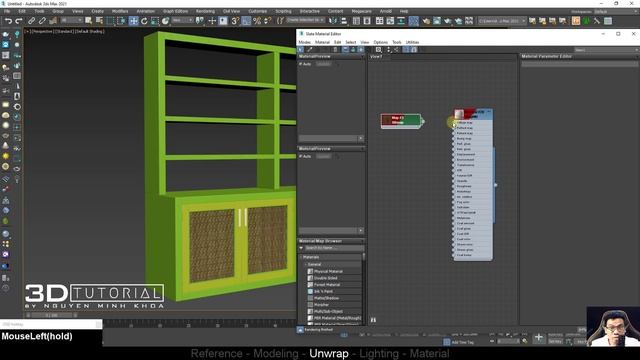Click the Select Object tool icon

(x=89, y=21)
